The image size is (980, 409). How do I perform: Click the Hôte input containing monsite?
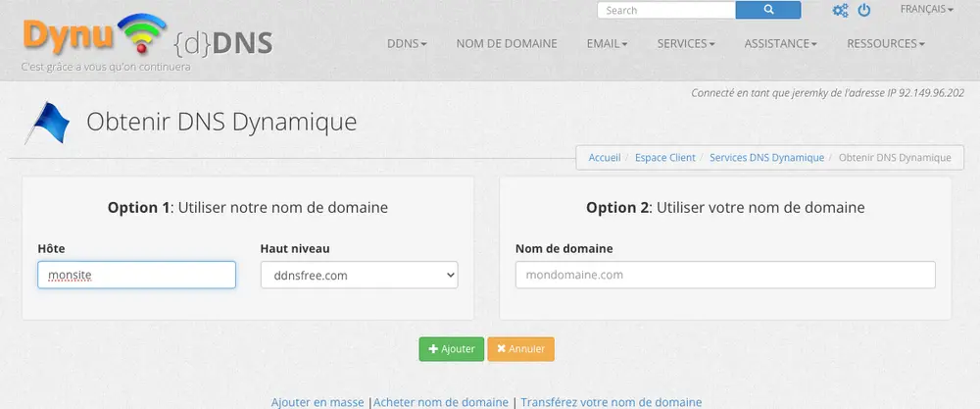coord(136,275)
